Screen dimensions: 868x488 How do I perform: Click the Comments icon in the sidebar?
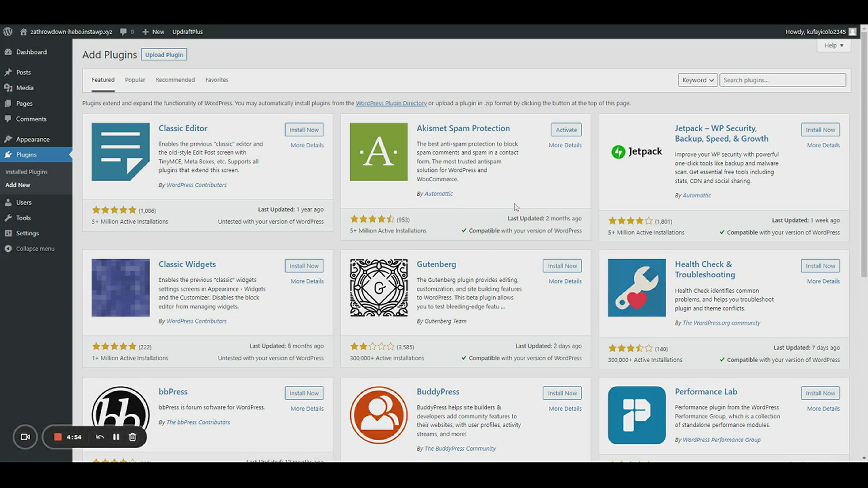8,119
